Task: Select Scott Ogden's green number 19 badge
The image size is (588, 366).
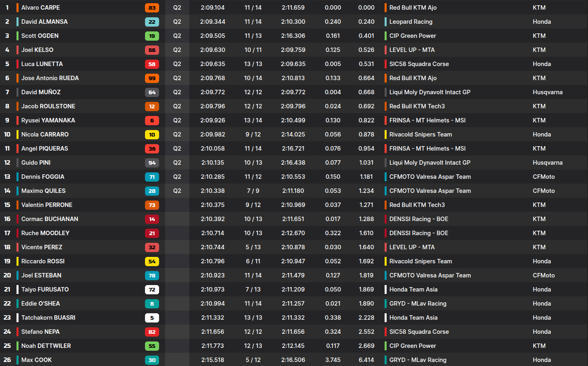Action: [x=152, y=36]
